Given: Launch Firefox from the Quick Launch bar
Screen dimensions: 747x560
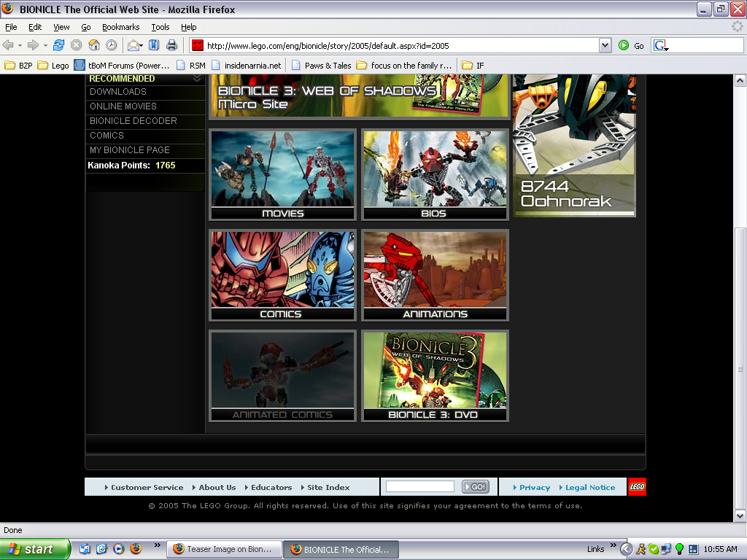Looking at the screenshot, I should tap(136, 549).
